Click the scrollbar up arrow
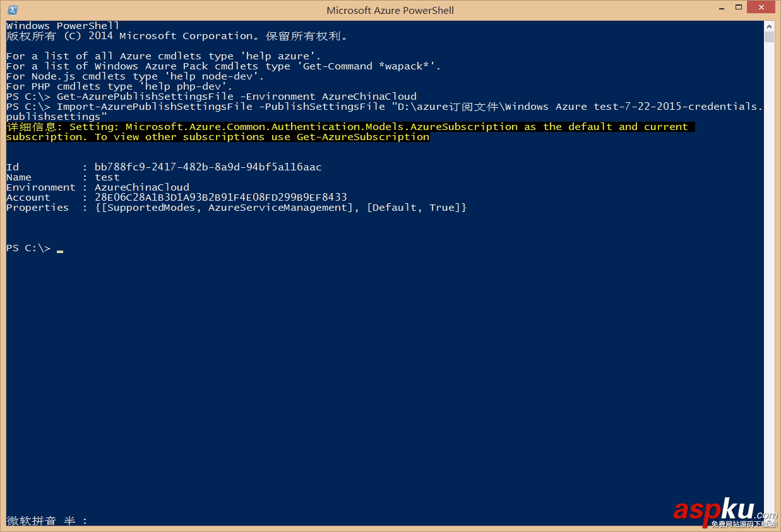781x532 pixels. tap(769, 26)
